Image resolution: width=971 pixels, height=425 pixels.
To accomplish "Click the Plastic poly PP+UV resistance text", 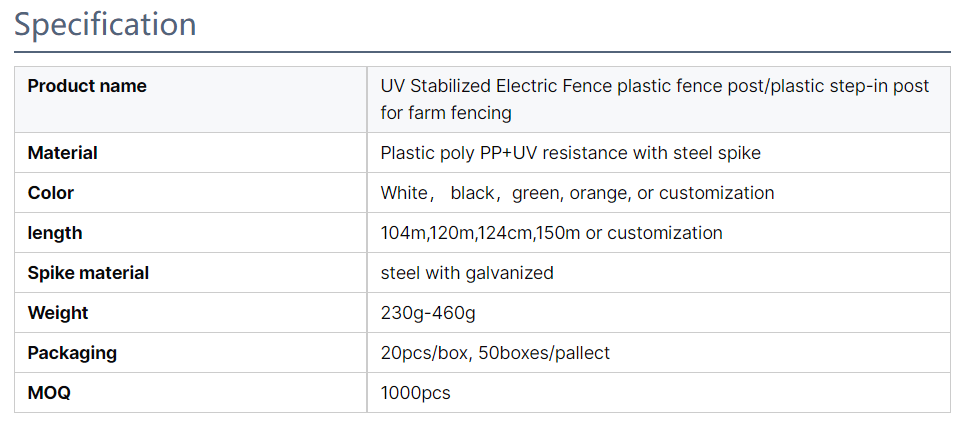I will (x=570, y=153).
